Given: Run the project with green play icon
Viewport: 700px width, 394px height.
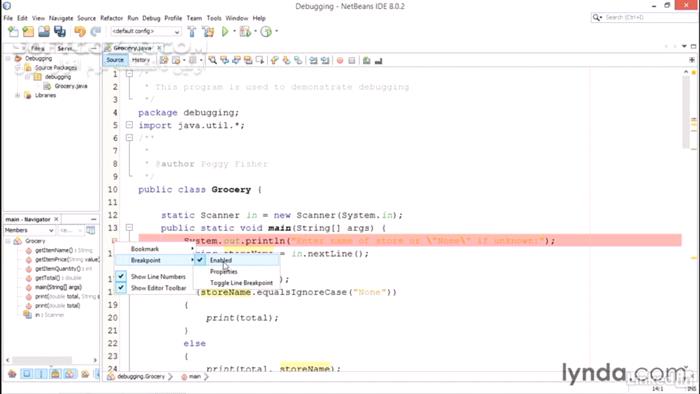Looking at the screenshot, I should pos(225,31).
